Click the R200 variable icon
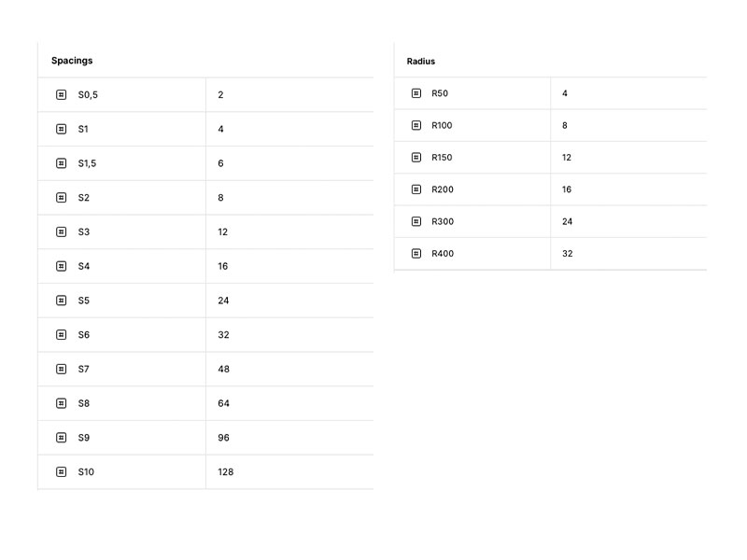747x560 pixels. 416,189
